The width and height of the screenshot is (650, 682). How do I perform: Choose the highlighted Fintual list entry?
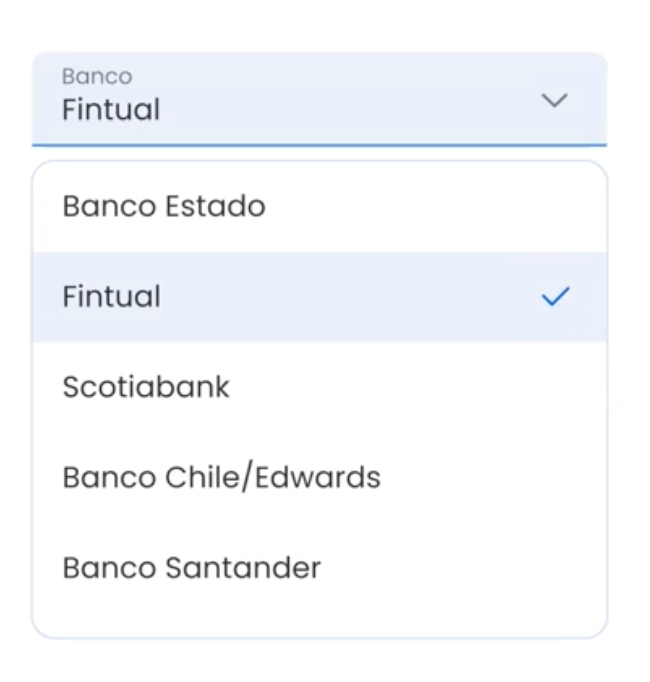pos(320,297)
